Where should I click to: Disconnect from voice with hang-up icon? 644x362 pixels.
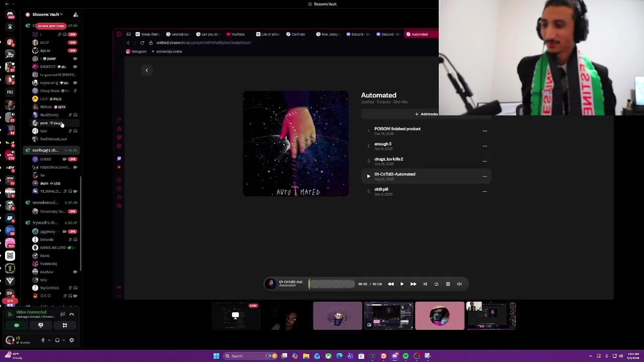[71, 314]
